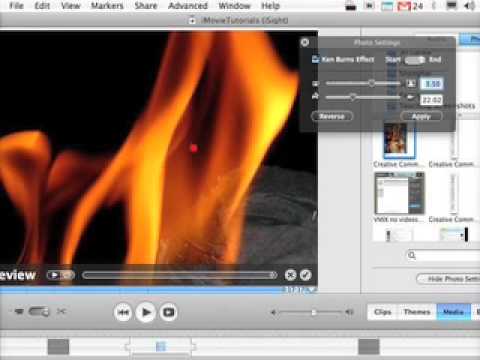Flip the Start/End toggle switch
The image size is (480, 360).
coord(415,60)
